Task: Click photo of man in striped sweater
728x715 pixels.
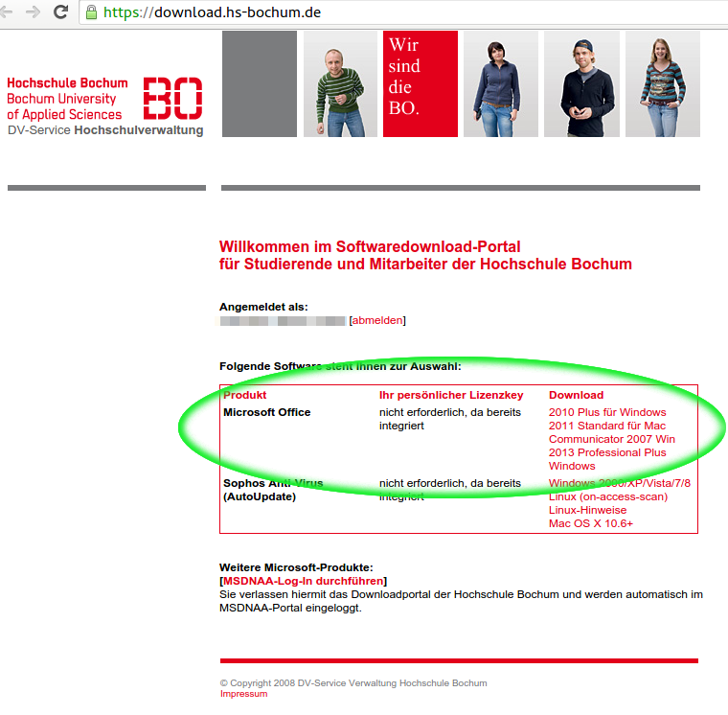Action: 340,83
